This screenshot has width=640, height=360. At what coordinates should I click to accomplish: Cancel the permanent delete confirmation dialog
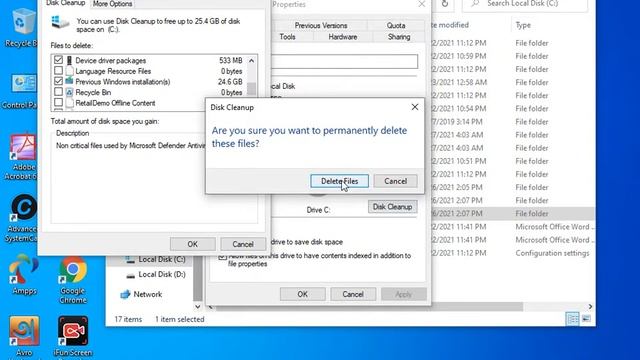coord(395,181)
